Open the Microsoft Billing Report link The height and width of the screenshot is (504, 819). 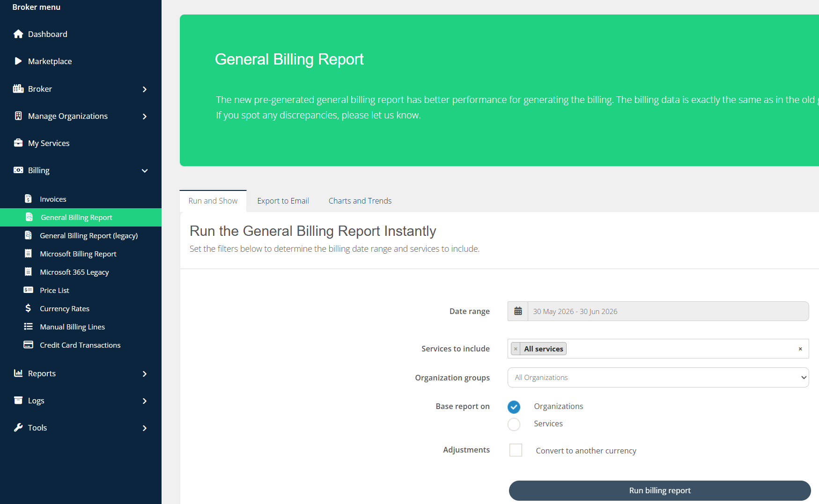click(x=78, y=254)
